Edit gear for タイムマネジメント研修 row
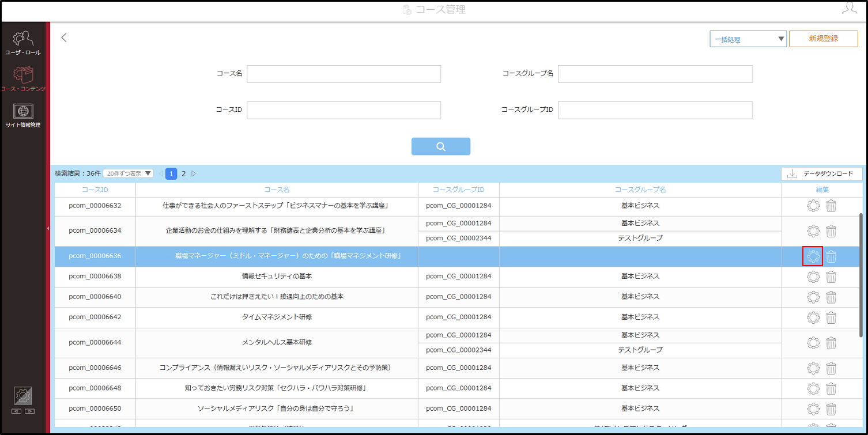Screen dimensions: 868x435 [813, 317]
